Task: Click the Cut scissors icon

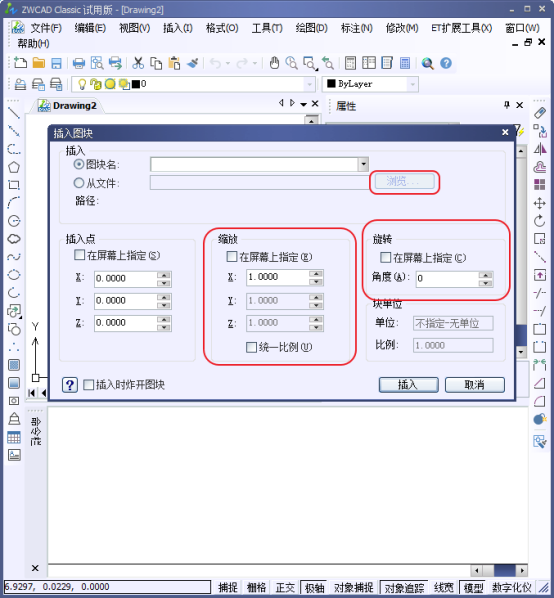Action: [x=138, y=63]
